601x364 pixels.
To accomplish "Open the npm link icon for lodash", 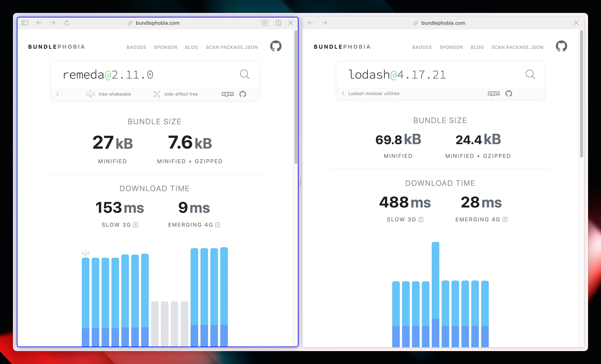I will (x=493, y=93).
